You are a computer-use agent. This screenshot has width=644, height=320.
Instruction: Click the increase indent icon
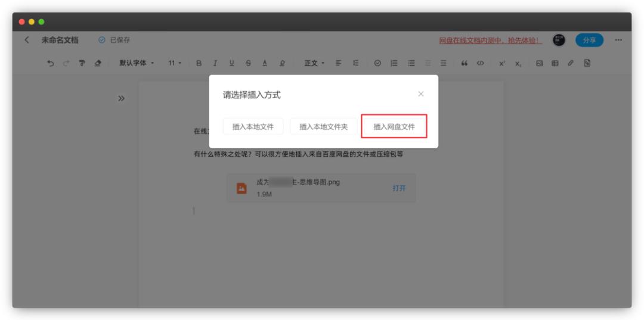click(x=444, y=63)
